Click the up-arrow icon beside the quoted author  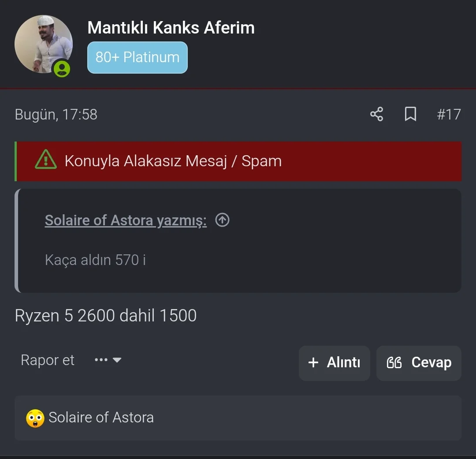223,220
